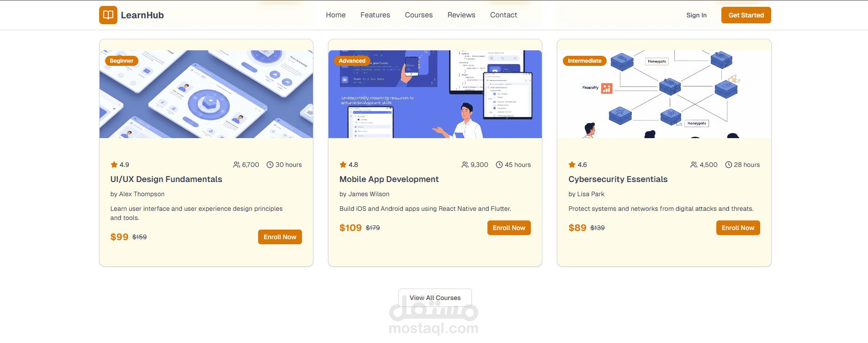Enroll in UI/UX Design Fundamentals course
The height and width of the screenshot is (343, 868).
280,237
